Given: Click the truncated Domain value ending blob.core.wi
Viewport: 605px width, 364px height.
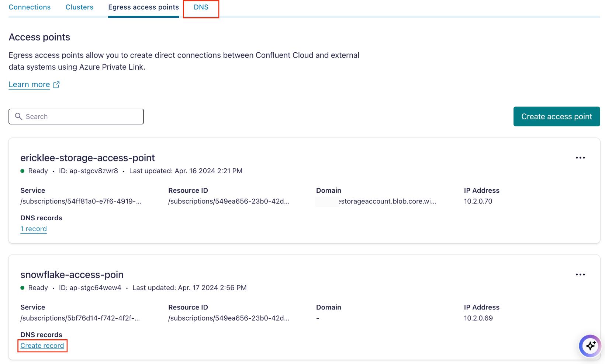Looking at the screenshot, I should pos(376,202).
